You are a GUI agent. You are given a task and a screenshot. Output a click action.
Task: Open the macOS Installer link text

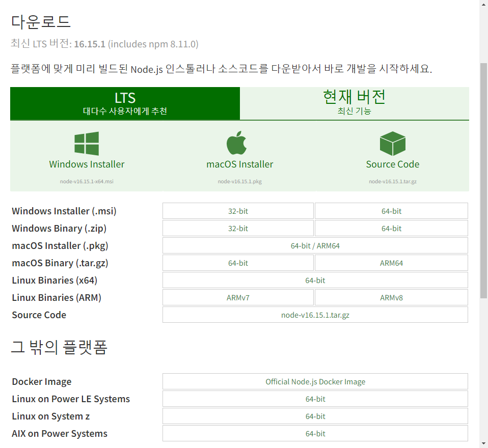pyautogui.click(x=239, y=164)
